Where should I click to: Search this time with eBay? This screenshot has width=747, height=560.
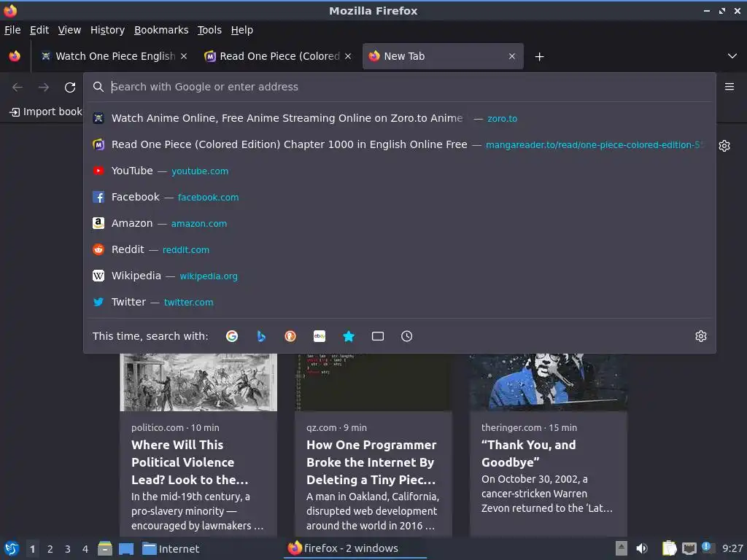tap(320, 336)
